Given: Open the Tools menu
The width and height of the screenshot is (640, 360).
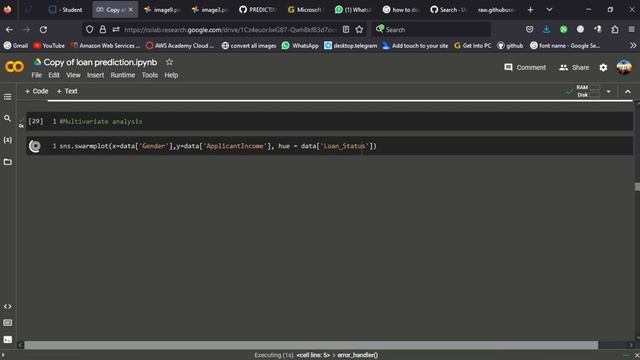Looking at the screenshot, I should pyautogui.click(x=150, y=75).
